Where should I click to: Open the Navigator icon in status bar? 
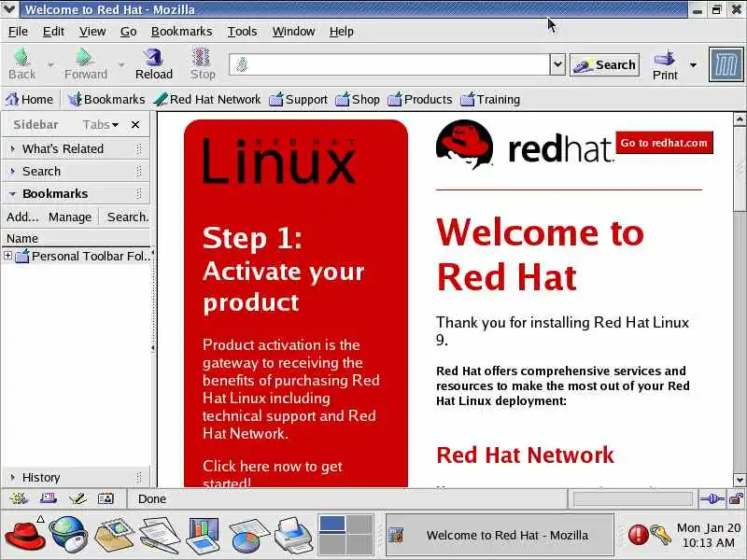(19, 498)
